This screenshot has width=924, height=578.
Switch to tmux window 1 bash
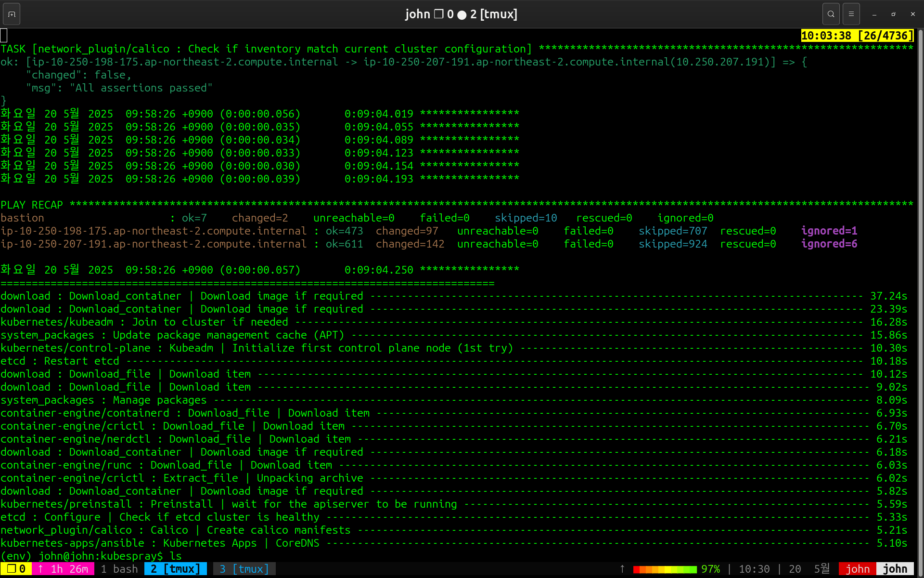coord(119,569)
